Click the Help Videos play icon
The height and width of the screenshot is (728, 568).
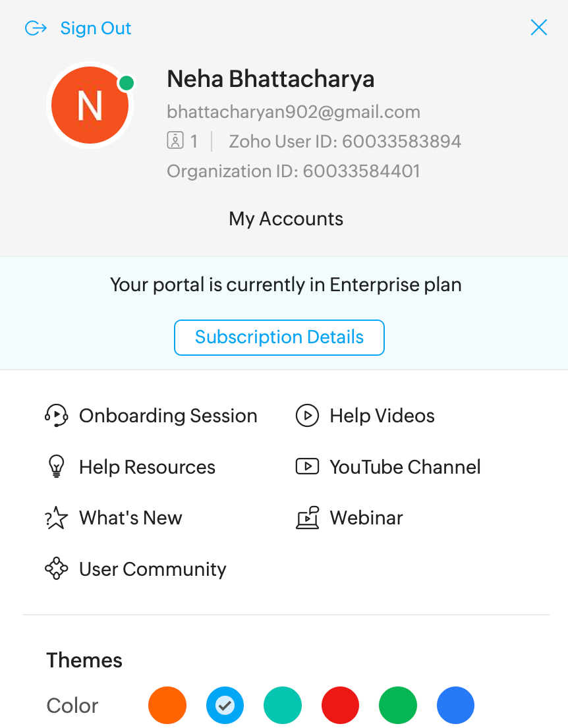[307, 416]
